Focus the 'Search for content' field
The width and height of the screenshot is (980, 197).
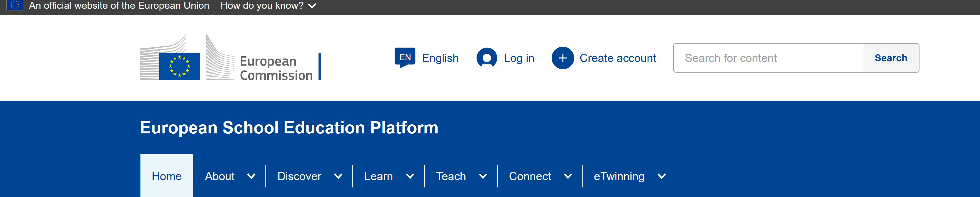(768, 58)
